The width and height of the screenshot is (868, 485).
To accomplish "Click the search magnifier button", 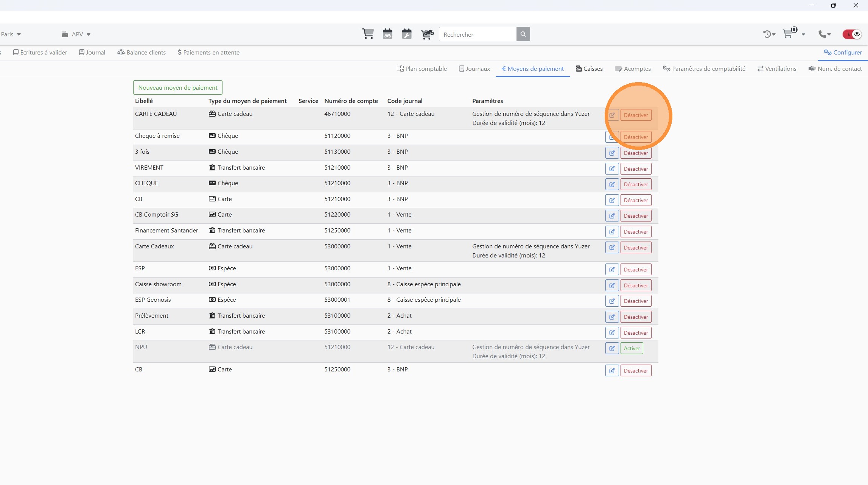I will [x=523, y=34].
